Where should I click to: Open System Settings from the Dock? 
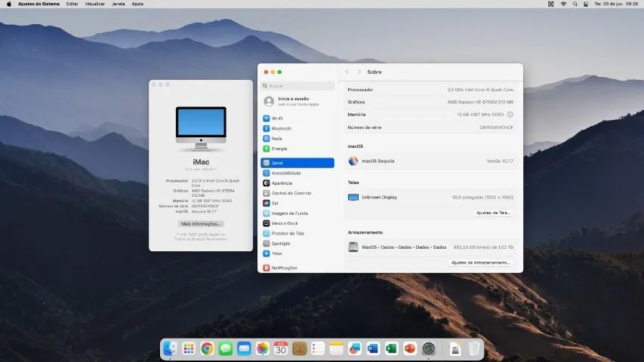click(x=428, y=348)
